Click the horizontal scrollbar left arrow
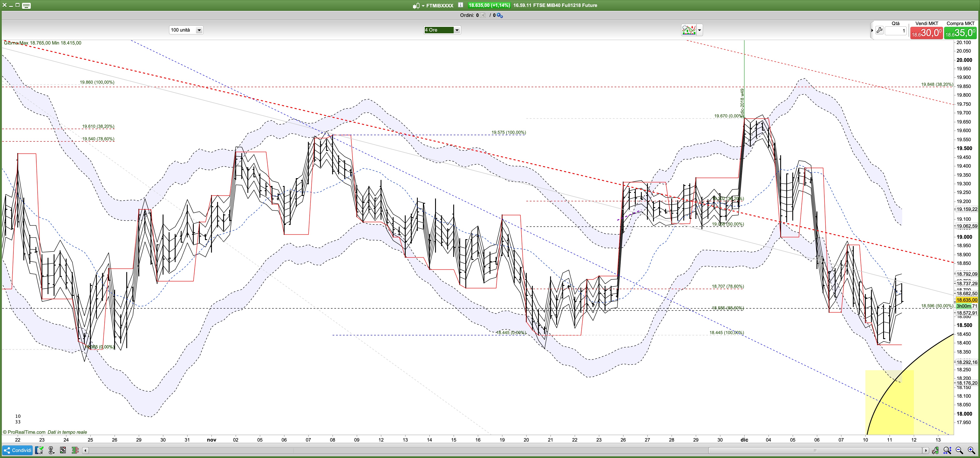980x458 pixels. 86,450
